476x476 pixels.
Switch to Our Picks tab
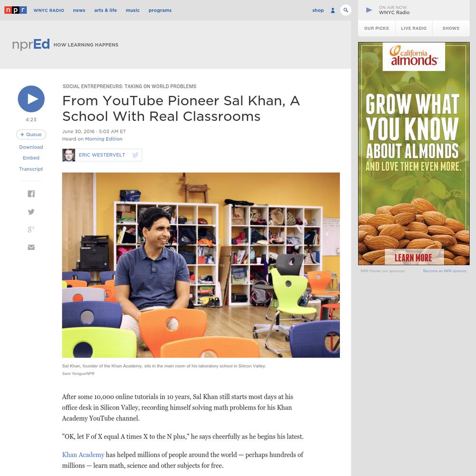click(x=377, y=28)
